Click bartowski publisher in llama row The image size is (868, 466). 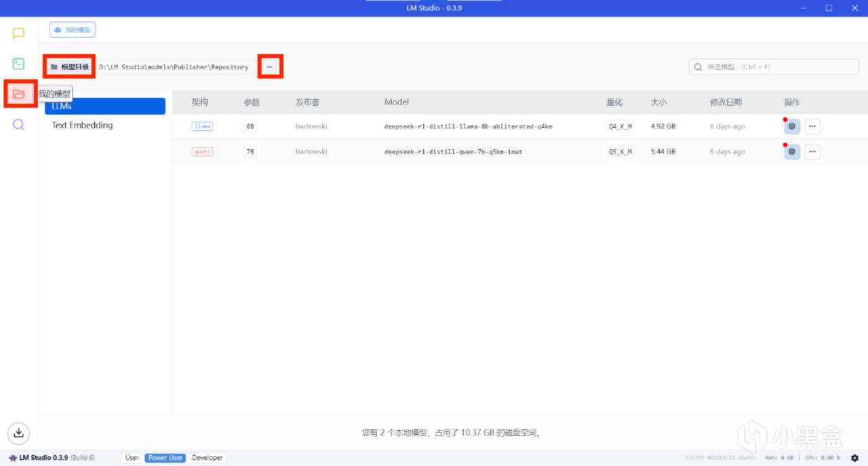coord(311,126)
